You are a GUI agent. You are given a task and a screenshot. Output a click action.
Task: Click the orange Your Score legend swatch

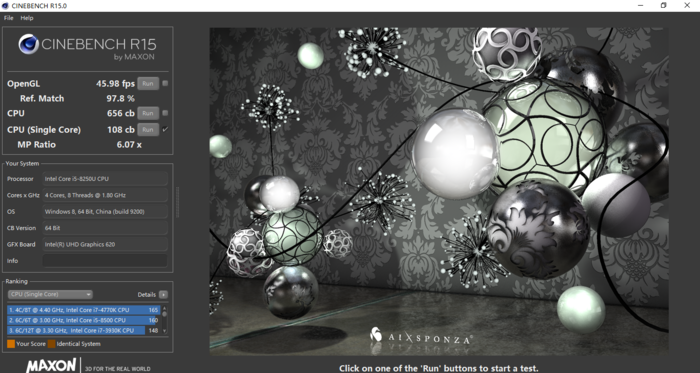click(x=11, y=344)
